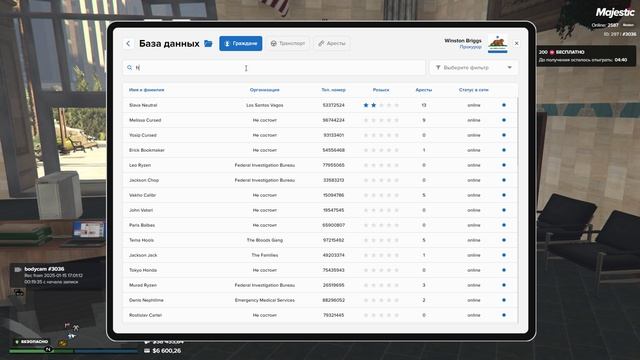The width and height of the screenshot is (640, 360).
Task: Select the name Jackson Chop
Action: point(144,180)
